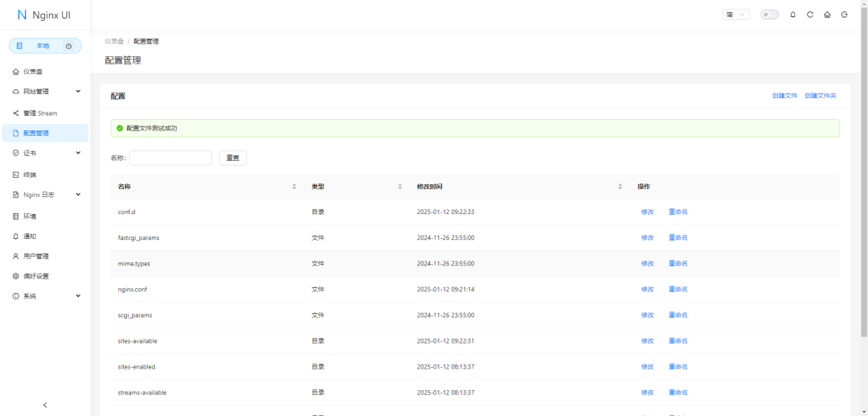This screenshot has height=416, width=868.
Task: Toggle the light/dark theme switch
Action: coord(769,14)
